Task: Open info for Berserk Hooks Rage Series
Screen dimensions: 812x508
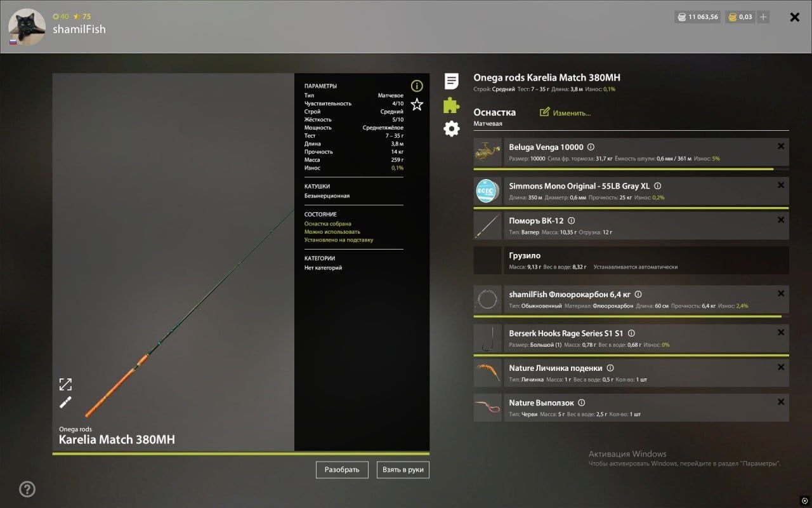Action: click(631, 333)
